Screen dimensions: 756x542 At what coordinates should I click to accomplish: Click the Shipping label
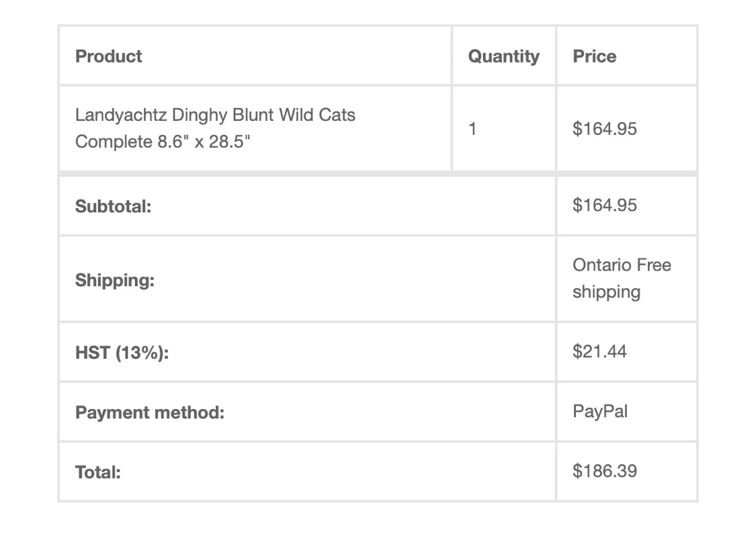tap(114, 280)
